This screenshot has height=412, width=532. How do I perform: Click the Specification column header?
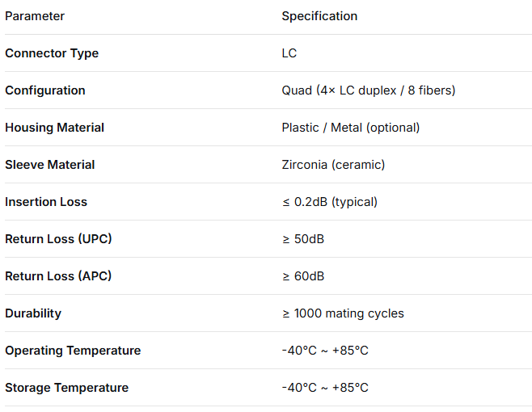point(319,16)
